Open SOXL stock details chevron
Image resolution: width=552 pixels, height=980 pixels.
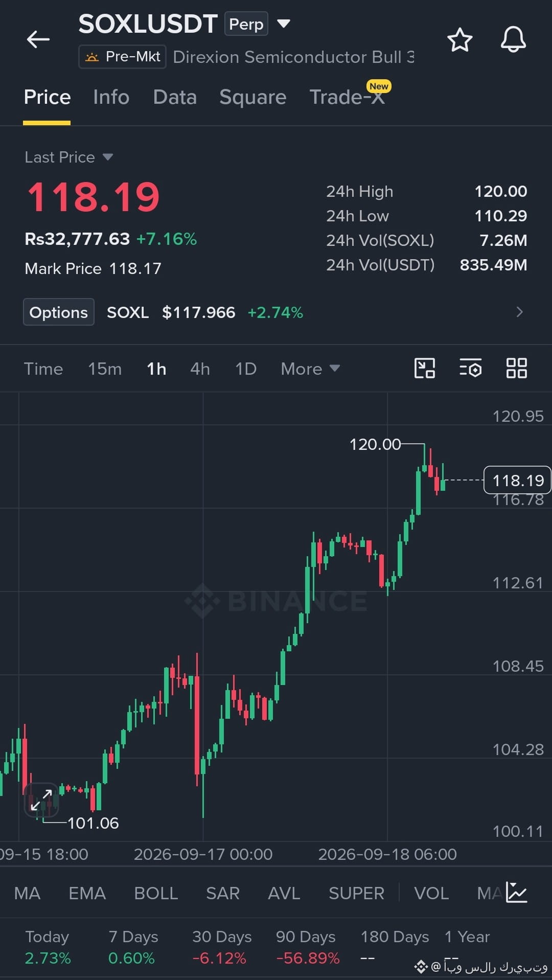520,312
